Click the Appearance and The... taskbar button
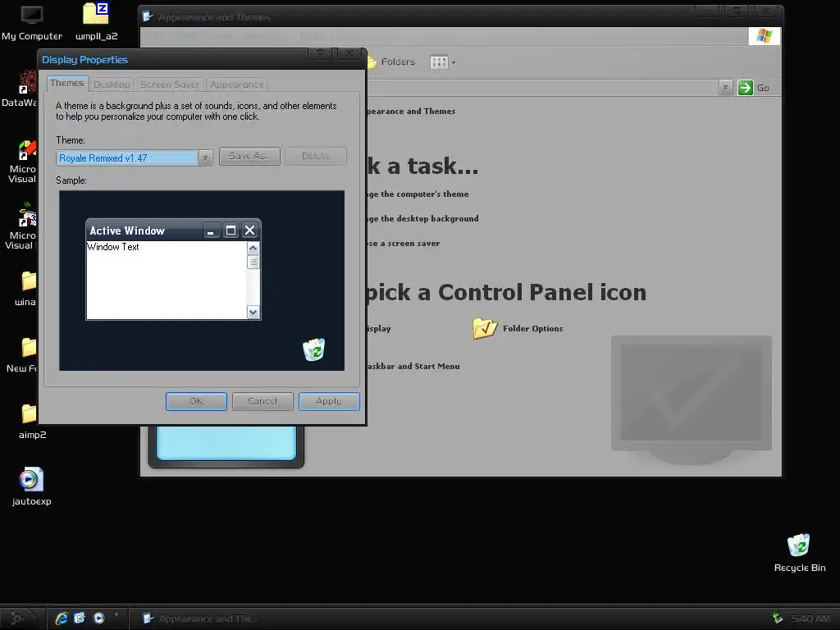This screenshot has width=840, height=630. coord(199,619)
